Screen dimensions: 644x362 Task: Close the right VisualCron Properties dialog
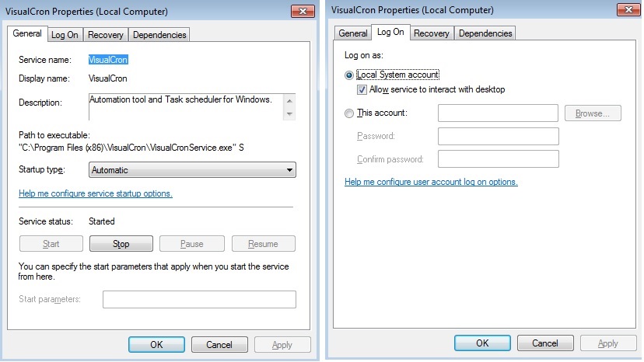pos(628,10)
